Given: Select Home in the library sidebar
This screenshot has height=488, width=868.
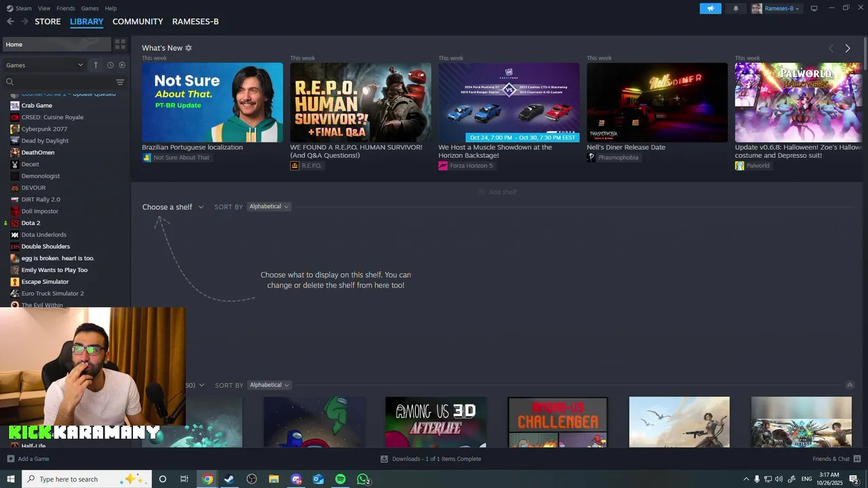Looking at the screenshot, I should coord(56,44).
